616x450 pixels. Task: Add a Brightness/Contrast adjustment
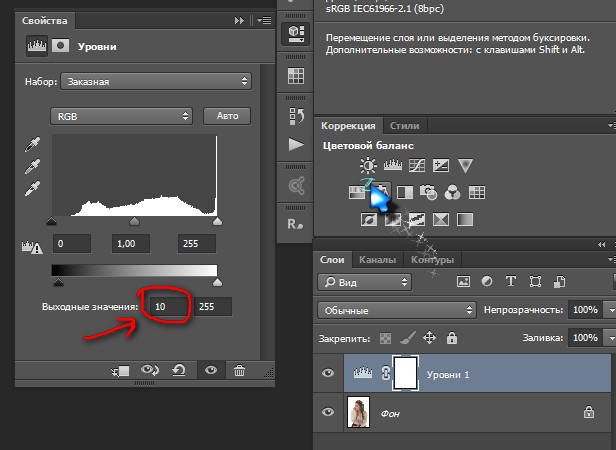pos(368,165)
